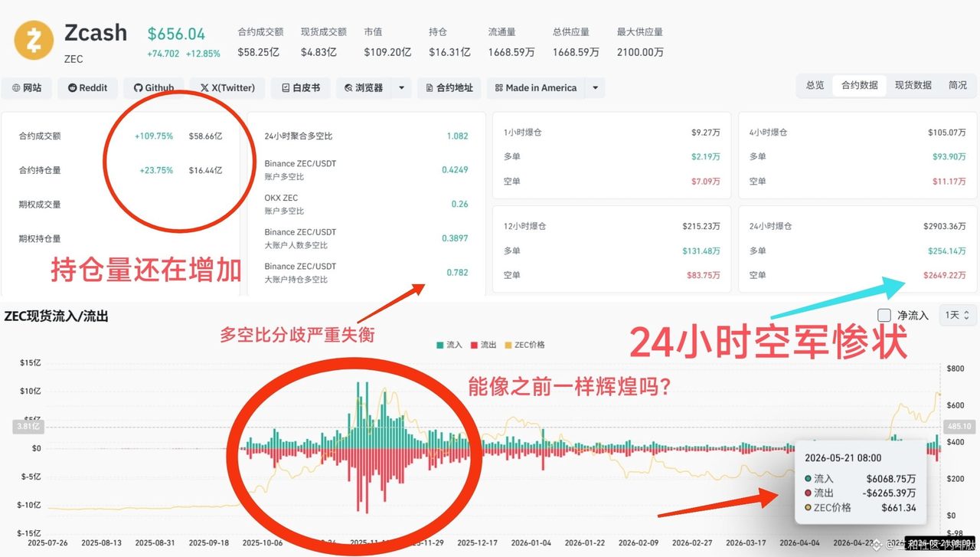The width and height of the screenshot is (980, 557).
Task: Click the ZEC现货流入/流出 chart title
Action: (x=56, y=316)
